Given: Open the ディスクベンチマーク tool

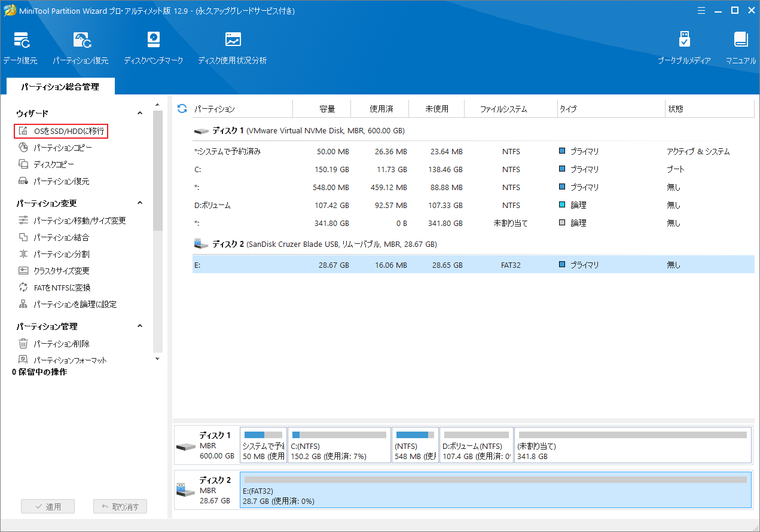Looking at the screenshot, I should [x=153, y=41].
